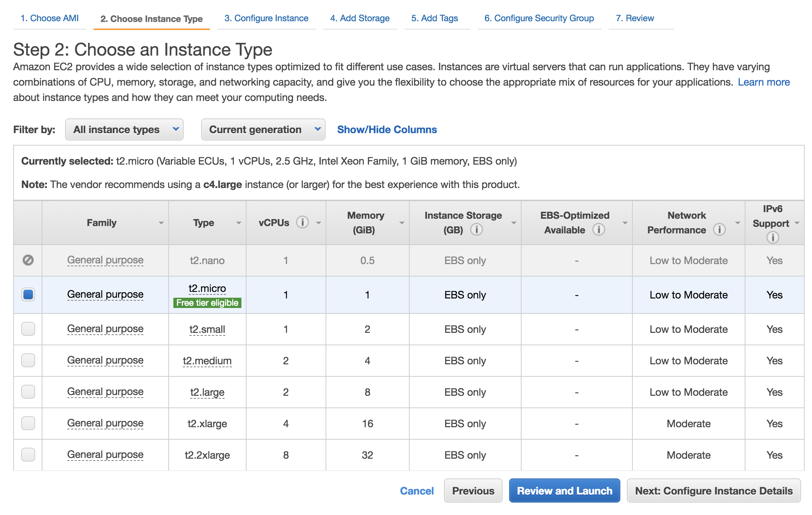Click the Yes IPv6 value for t2.medium
Screen dimensions: 812x515
pos(775,361)
